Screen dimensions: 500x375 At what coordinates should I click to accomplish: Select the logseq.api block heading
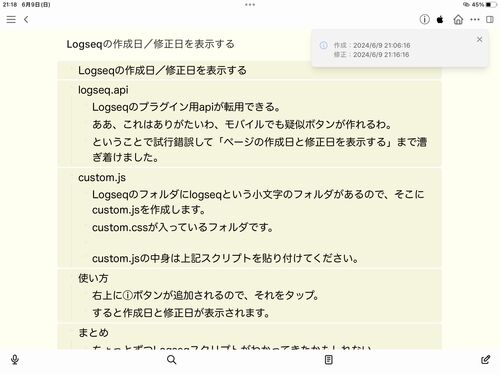[103, 90]
